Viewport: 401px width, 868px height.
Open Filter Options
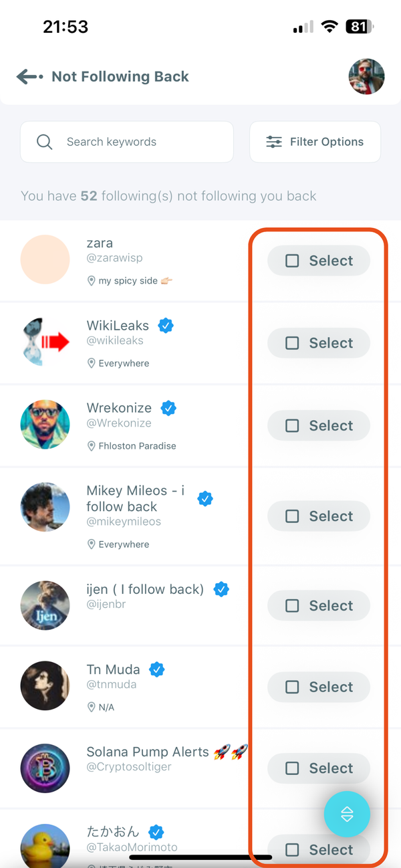pyautogui.click(x=315, y=142)
